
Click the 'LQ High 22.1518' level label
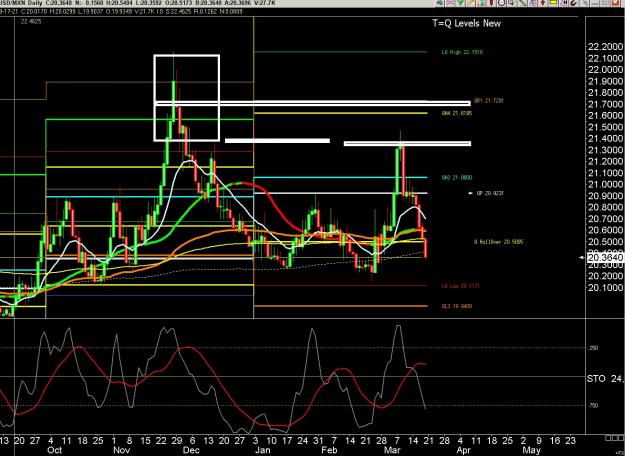(462, 52)
